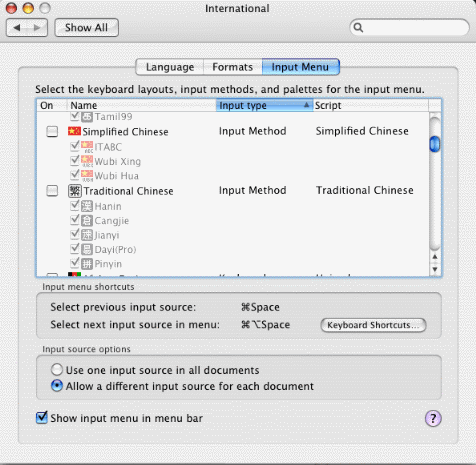
Task: Select Use one input source in all documents
Action: [57, 369]
